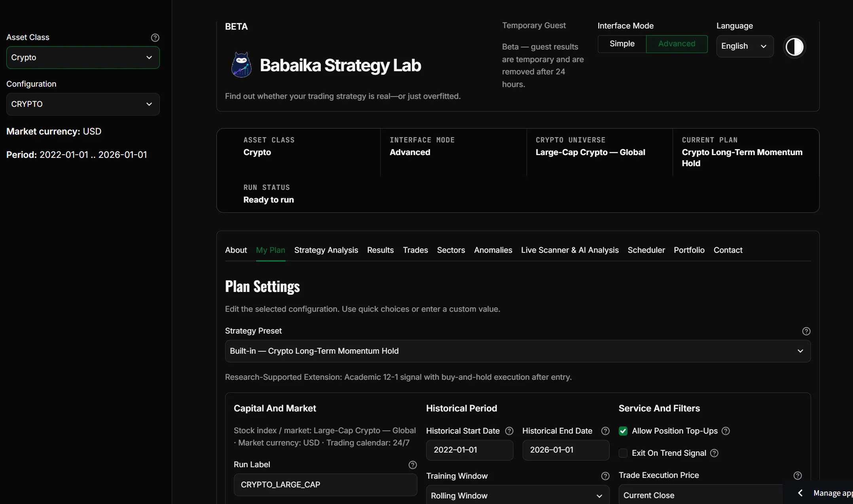Click the Run Label help icon
Image resolution: width=853 pixels, height=504 pixels.
point(413,465)
